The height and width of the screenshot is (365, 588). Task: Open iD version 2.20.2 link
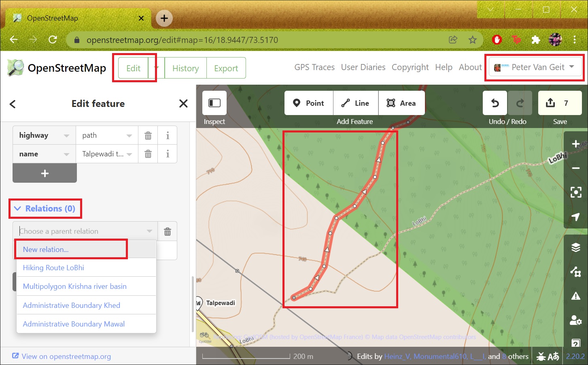click(575, 356)
